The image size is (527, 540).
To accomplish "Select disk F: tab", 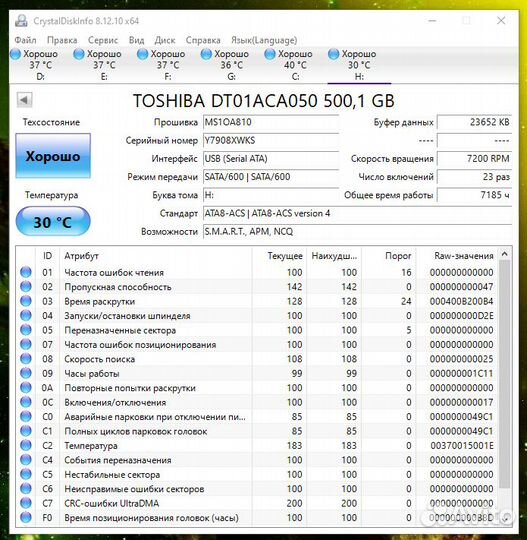I will pyautogui.click(x=168, y=65).
